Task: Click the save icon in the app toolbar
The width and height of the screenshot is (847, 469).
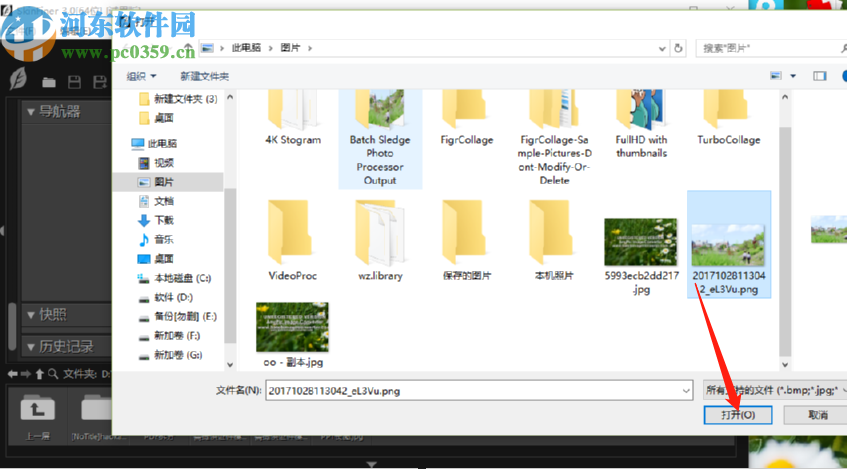Action: pos(74,82)
